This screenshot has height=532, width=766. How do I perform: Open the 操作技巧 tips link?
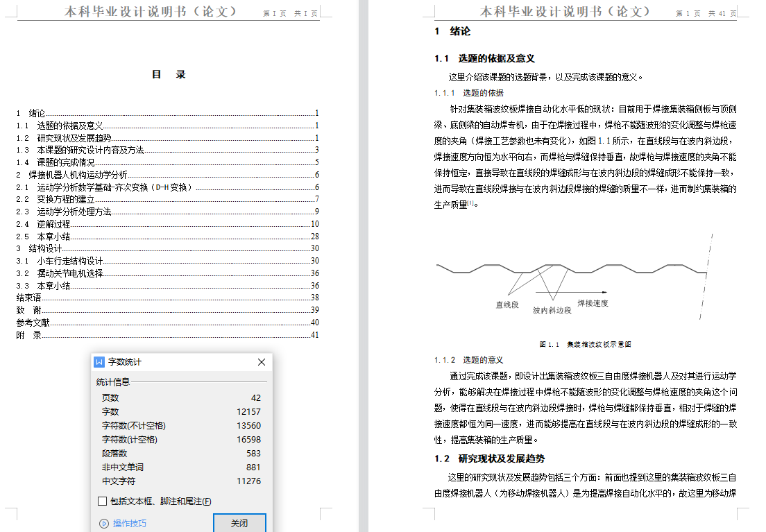click(x=130, y=524)
